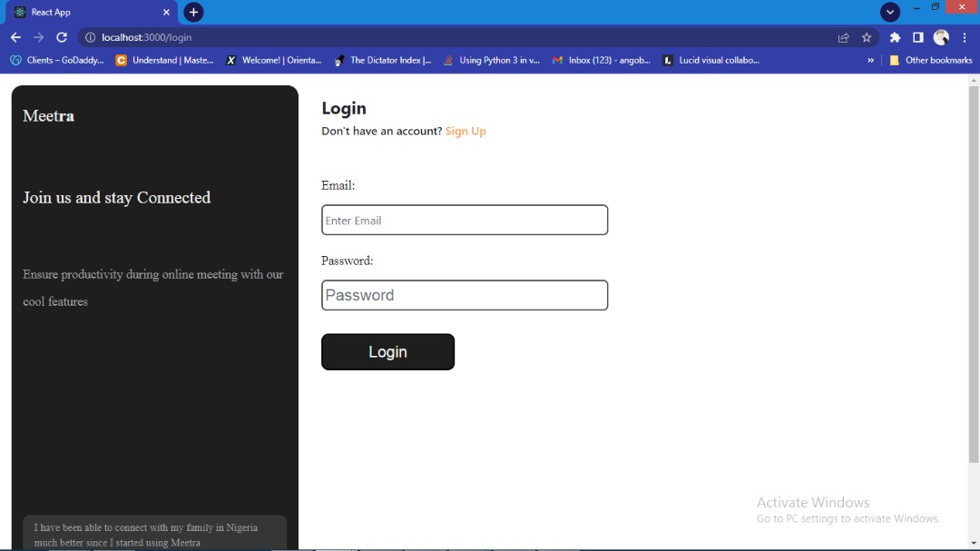
Task: Open the profile avatar menu
Action: pyautogui.click(x=941, y=37)
